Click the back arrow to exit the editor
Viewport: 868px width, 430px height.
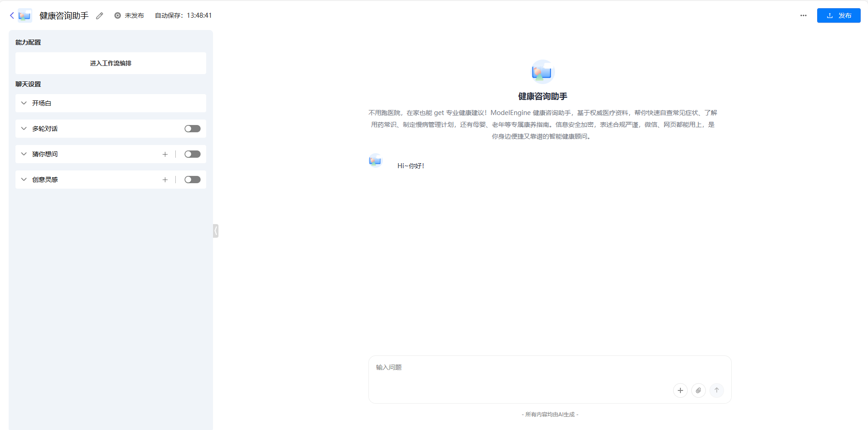(11, 15)
